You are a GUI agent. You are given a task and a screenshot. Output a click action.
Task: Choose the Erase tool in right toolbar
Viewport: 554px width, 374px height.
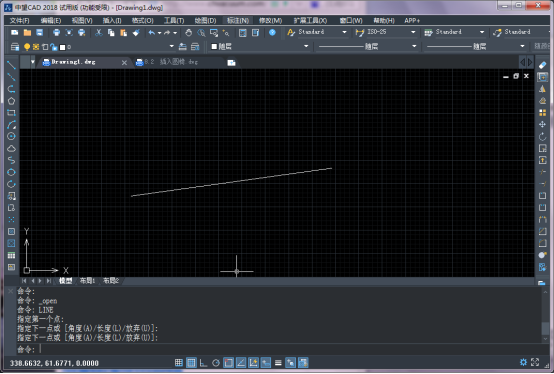(x=542, y=65)
